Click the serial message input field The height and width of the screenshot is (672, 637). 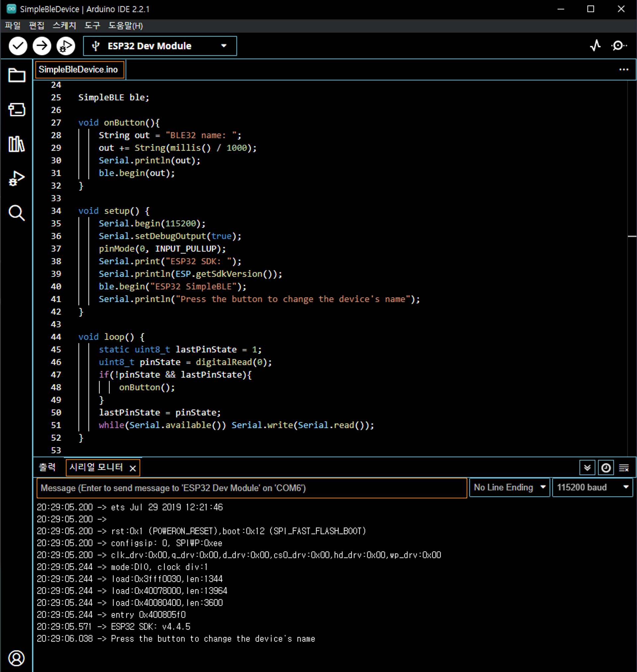251,488
